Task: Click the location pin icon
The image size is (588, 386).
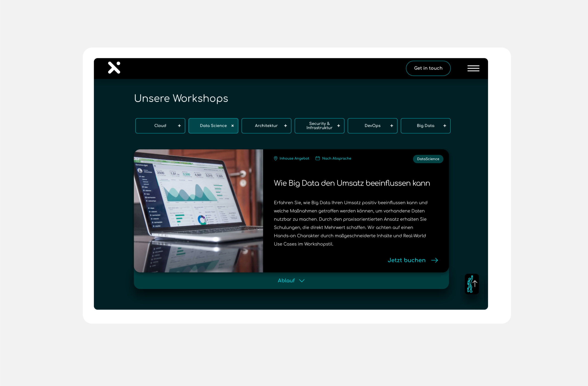Action: [x=275, y=159]
